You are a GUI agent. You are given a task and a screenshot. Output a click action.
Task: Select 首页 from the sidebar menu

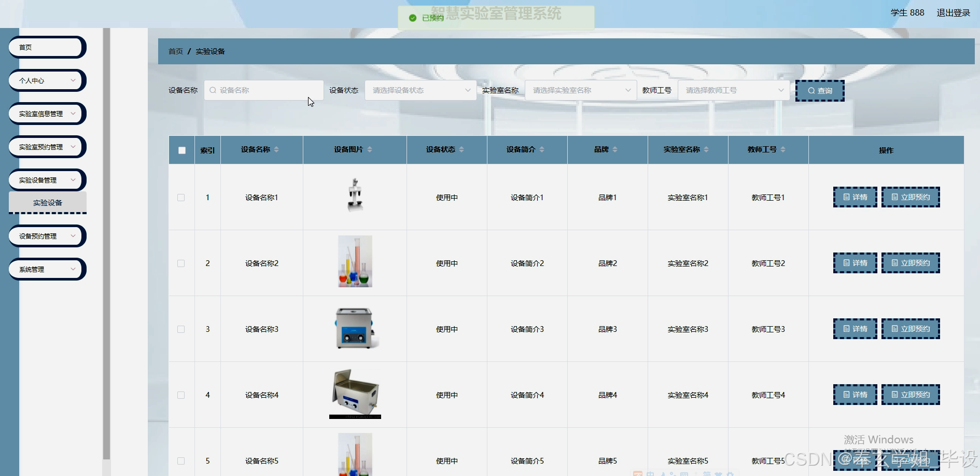[47, 47]
